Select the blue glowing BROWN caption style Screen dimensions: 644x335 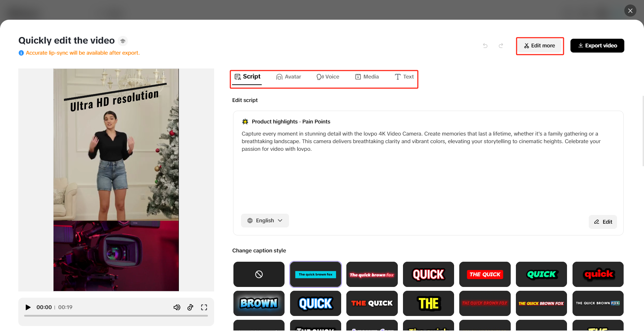click(259, 303)
